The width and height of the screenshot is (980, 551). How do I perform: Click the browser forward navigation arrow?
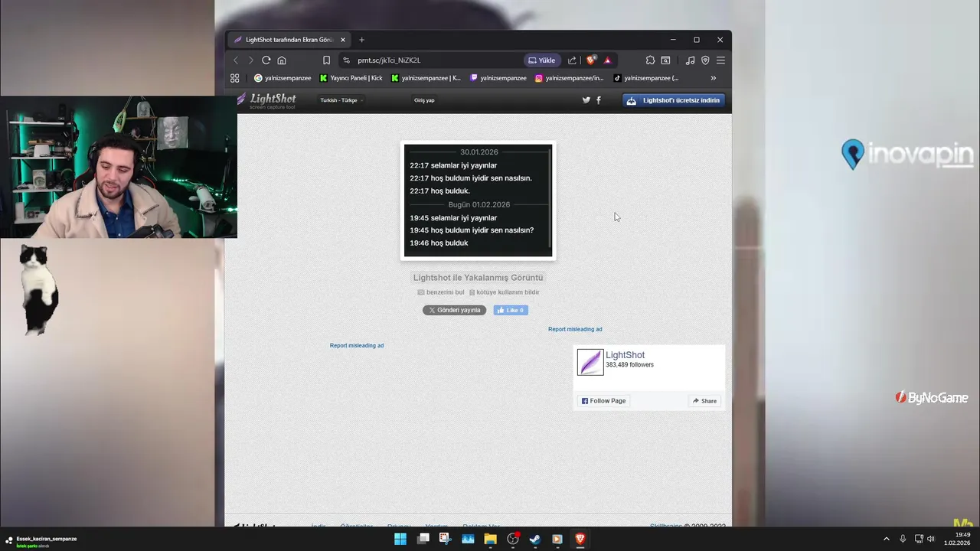point(250,60)
